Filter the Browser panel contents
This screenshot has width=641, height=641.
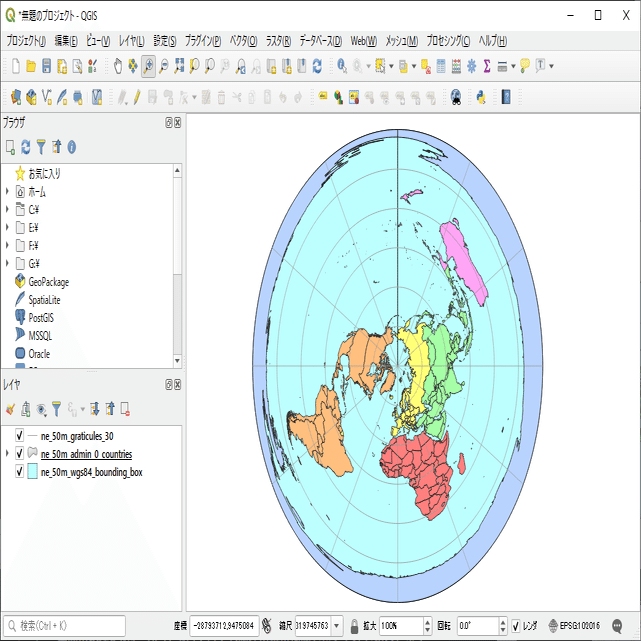pos(41,147)
